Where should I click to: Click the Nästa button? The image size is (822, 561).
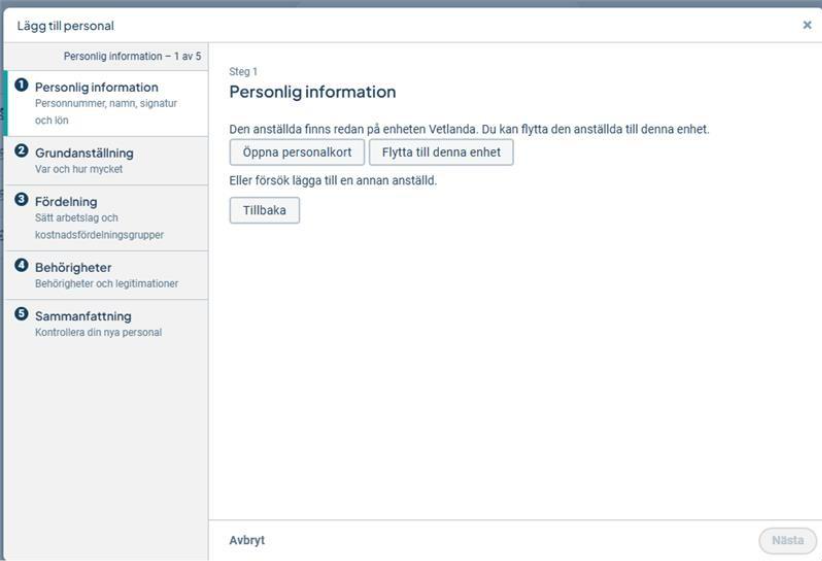[787, 540]
